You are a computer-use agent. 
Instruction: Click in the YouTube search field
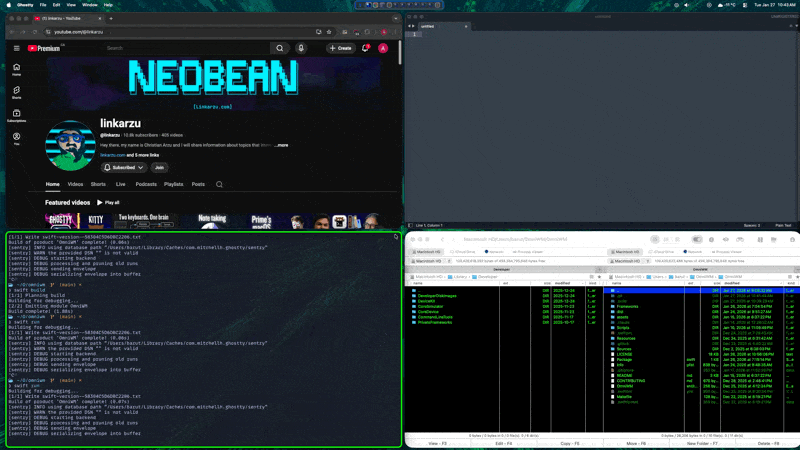click(186, 48)
